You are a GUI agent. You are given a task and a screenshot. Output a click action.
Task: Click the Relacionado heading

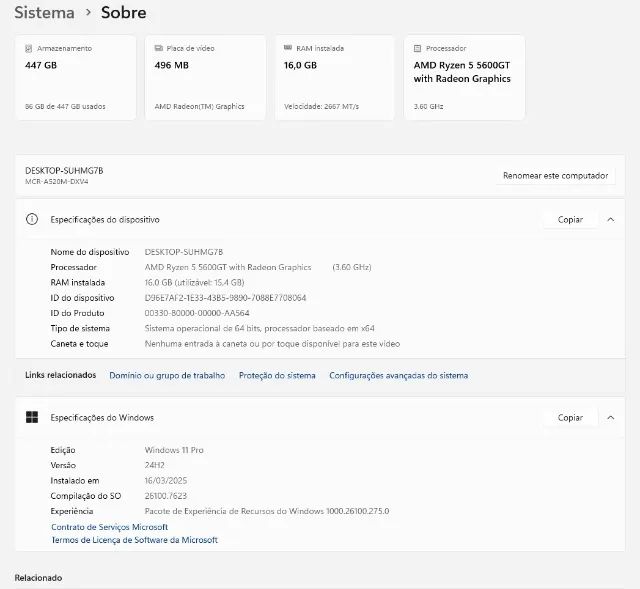point(38,578)
